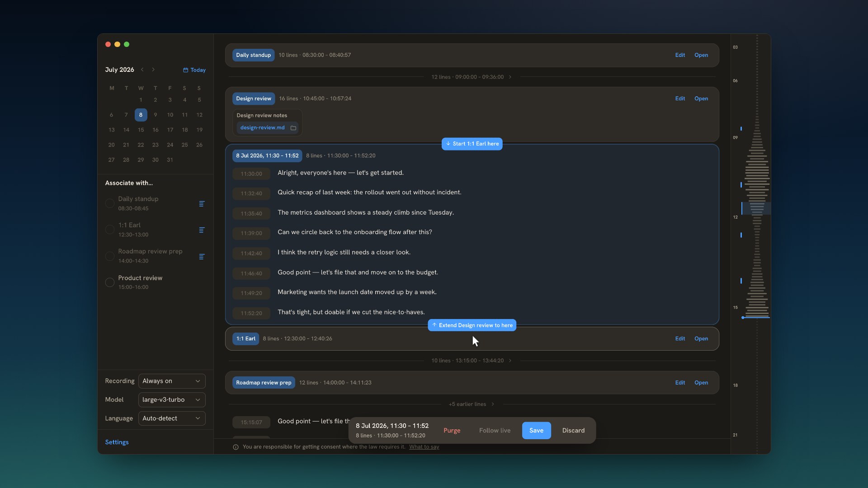Select the Daily standup tag

(253, 55)
